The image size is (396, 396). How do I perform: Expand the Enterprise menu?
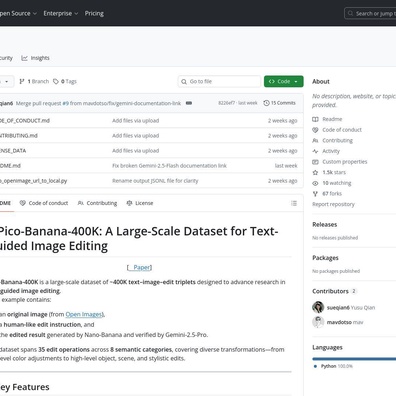point(61,13)
